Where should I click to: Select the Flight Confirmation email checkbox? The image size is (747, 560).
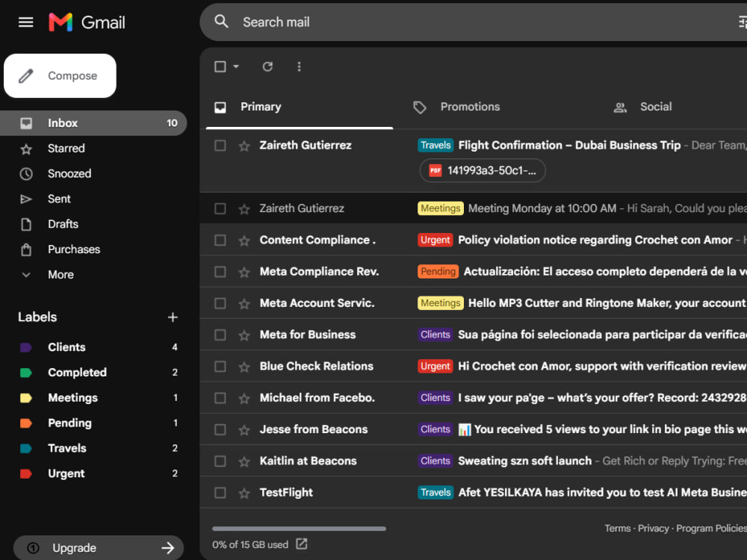tap(220, 146)
